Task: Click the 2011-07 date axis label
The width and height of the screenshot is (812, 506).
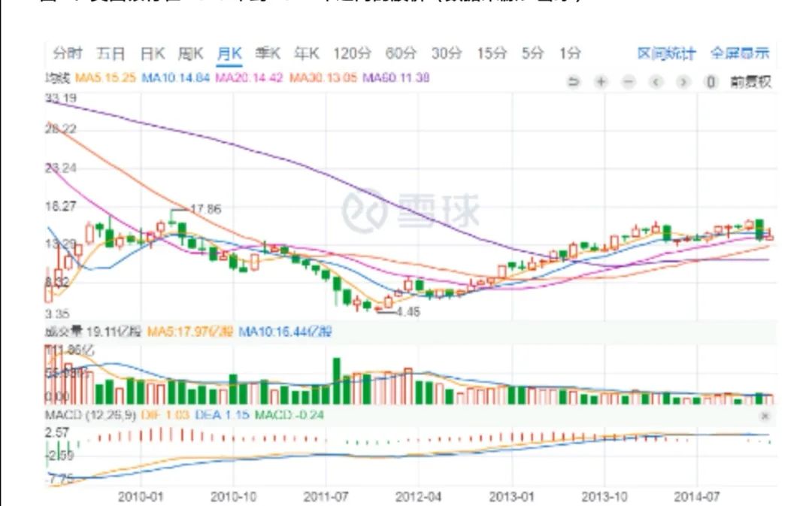Action: pyautogui.click(x=326, y=497)
